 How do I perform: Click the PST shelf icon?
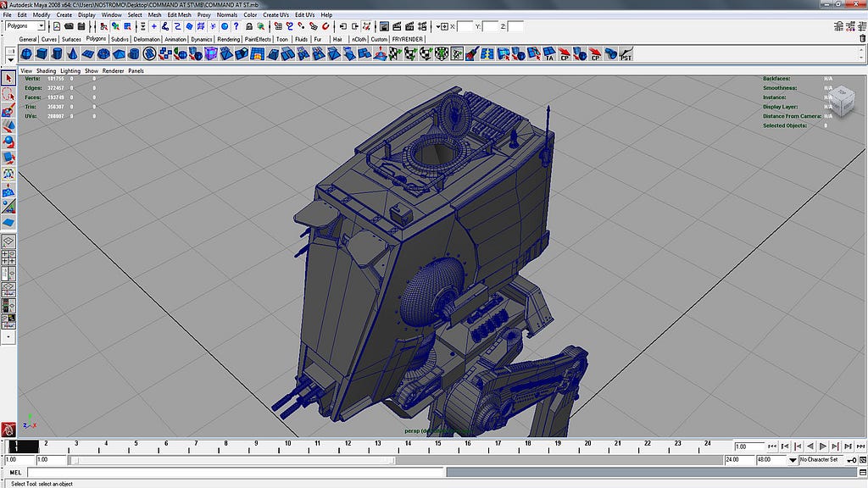click(626, 53)
